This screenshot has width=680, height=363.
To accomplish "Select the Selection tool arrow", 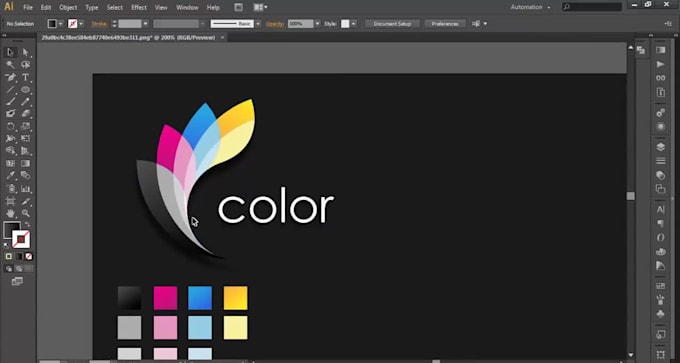I will 10,52.
